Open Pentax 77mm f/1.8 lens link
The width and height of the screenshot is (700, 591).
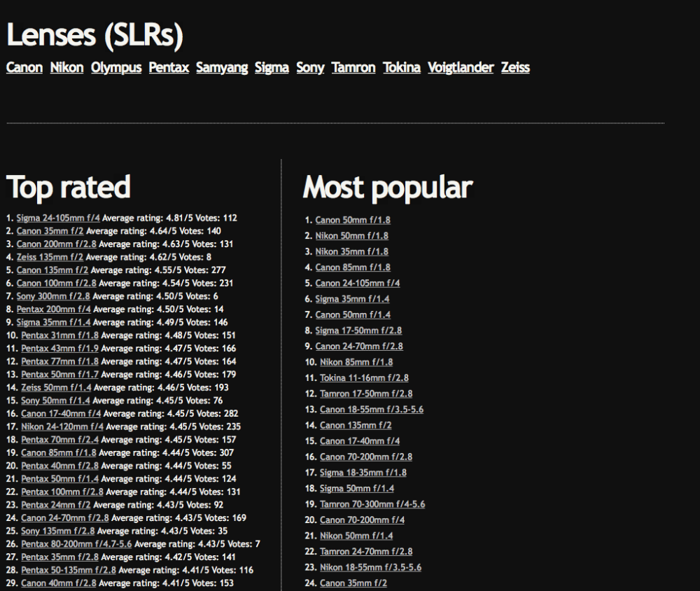[59, 361]
